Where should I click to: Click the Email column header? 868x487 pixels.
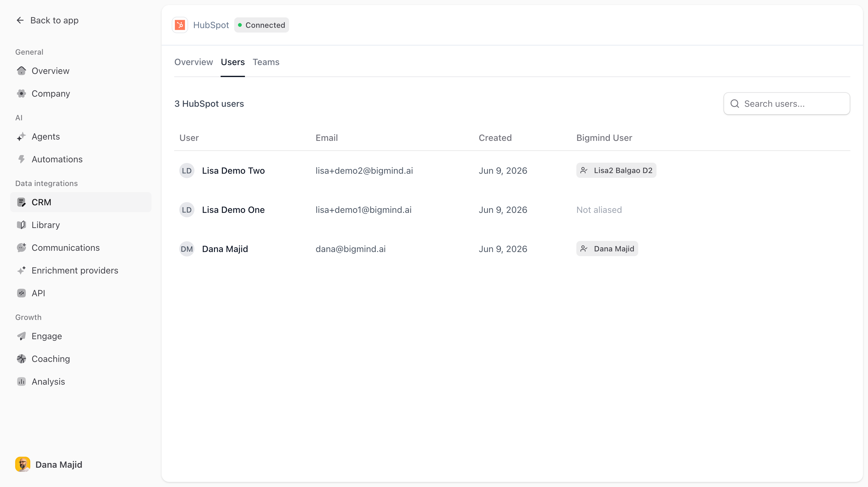326,138
